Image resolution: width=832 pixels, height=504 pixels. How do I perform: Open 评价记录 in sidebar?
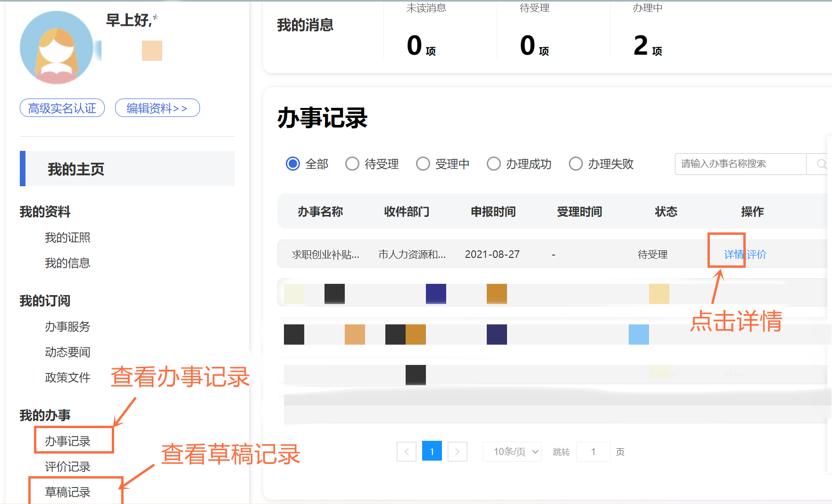tap(67, 467)
